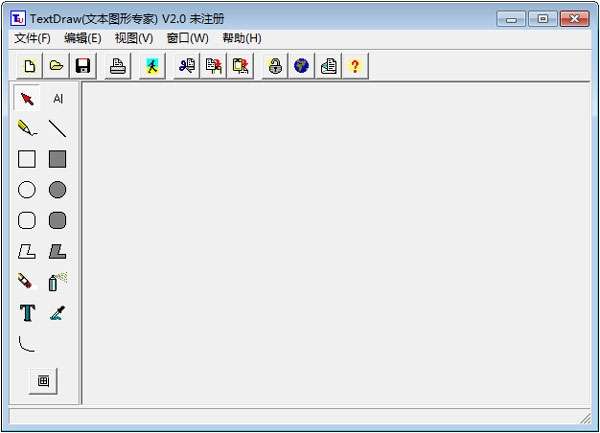The image size is (600, 433).
Task: Select the hollow rectangle tool
Action: 27,159
